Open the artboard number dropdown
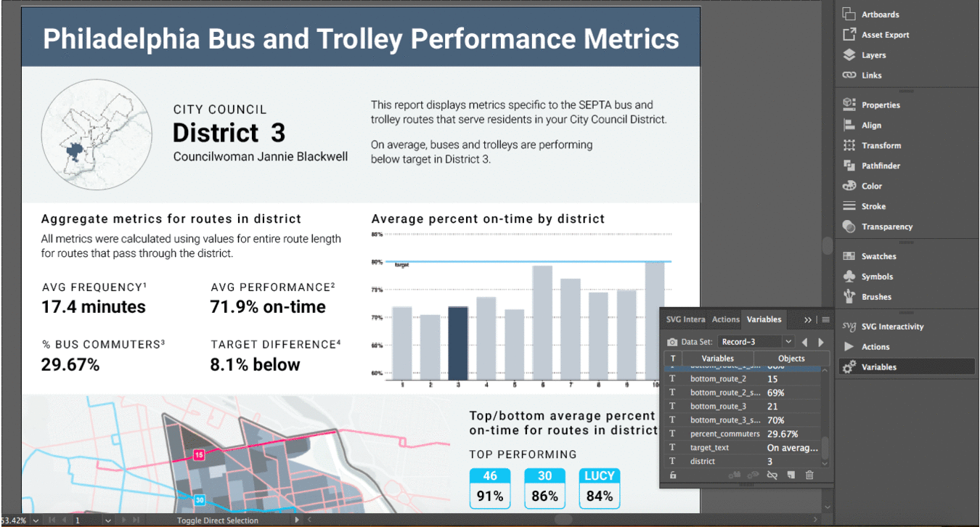 pos(108,520)
